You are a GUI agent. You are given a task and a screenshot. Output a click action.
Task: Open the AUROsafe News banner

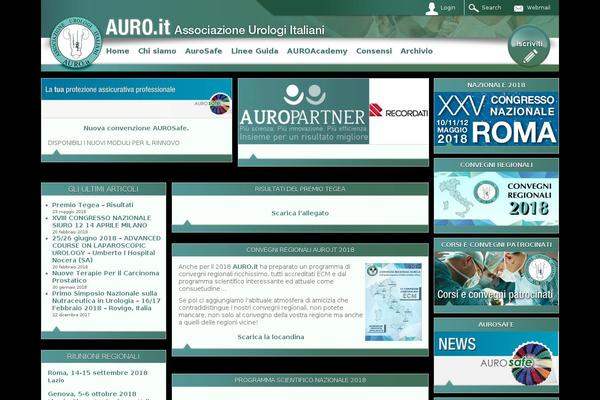(496, 359)
